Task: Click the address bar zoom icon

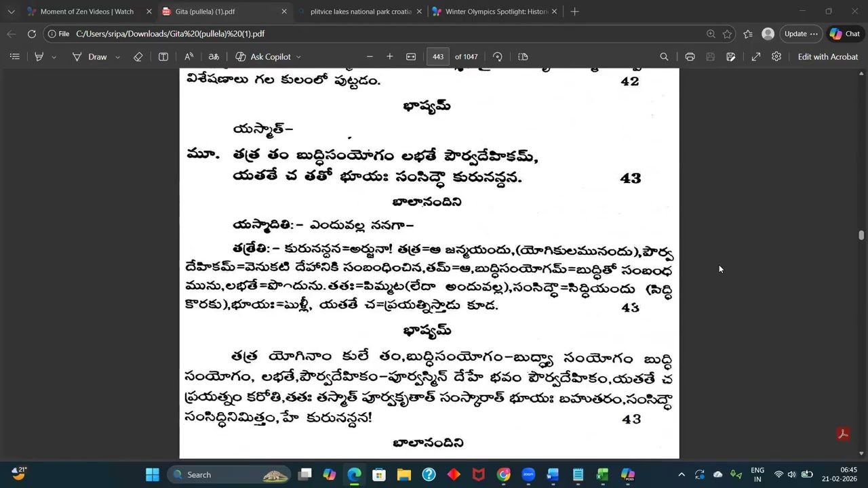Action: pos(711,34)
